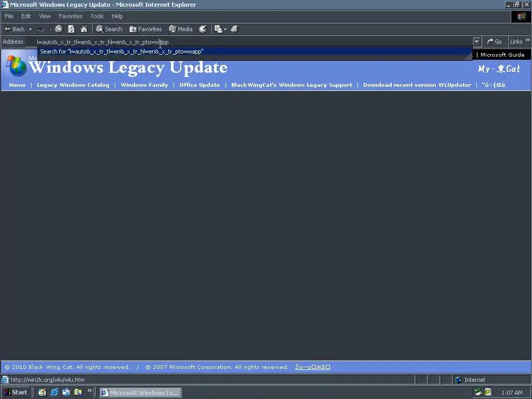This screenshot has width=532, height=399.
Task: Open the Media toolbar pane
Action: (x=181, y=29)
